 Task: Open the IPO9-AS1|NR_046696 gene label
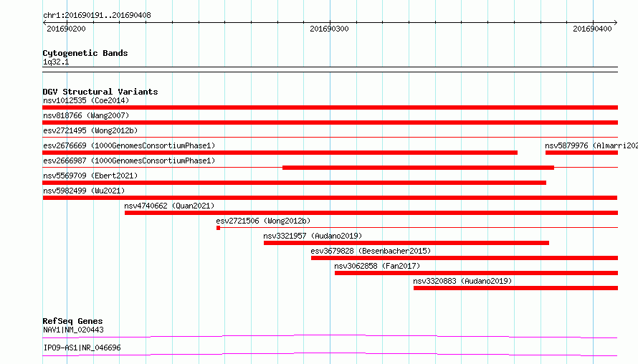click(82, 348)
